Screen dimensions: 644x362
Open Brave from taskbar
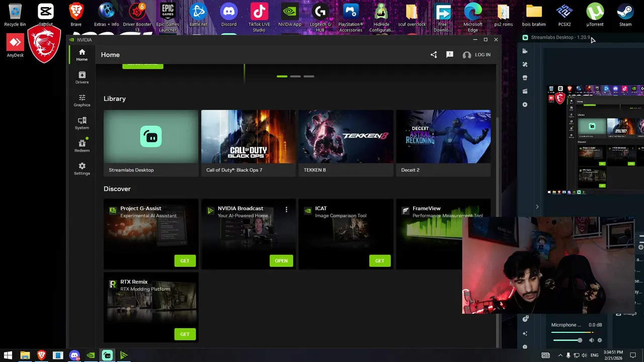pos(41,355)
